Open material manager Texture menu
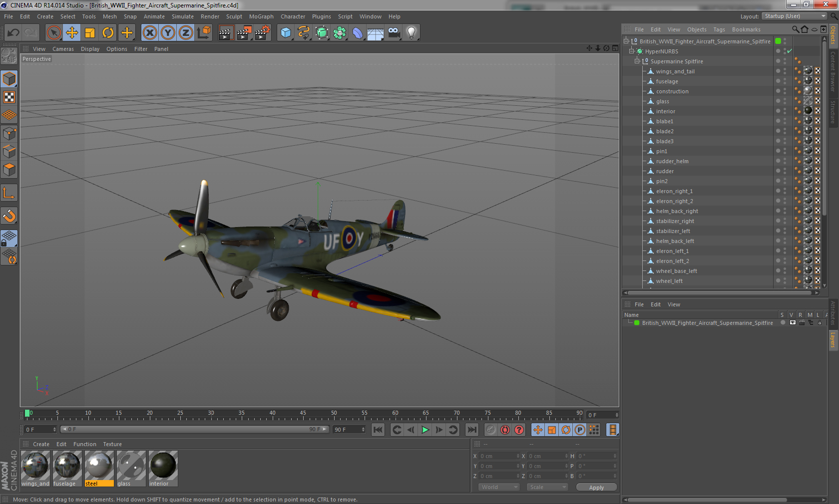Image resolution: width=839 pixels, height=504 pixels. coord(112,444)
